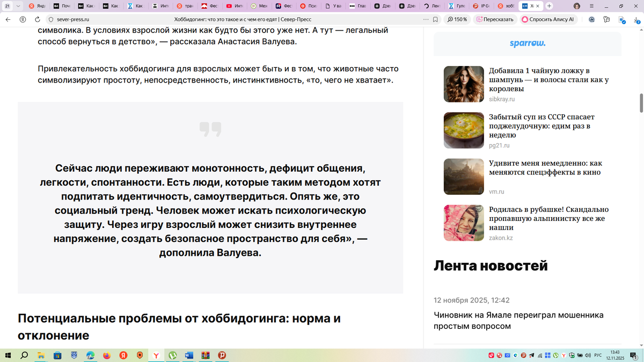Screen dimensions: 644x362
Task: Open the Родилась в рубашке article
Action: [548, 219]
